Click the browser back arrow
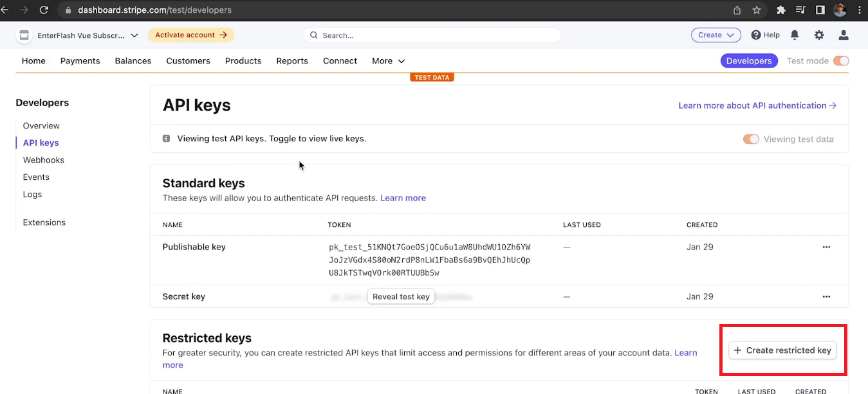This screenshot has width=868, height=394. pyautogui.click(x=4, y=10)
